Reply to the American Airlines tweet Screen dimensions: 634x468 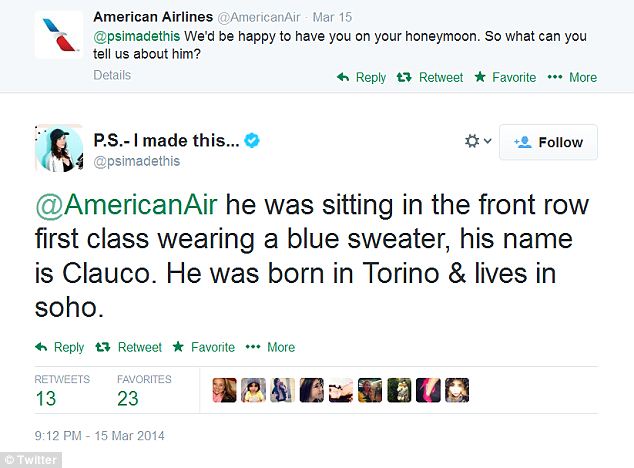click(361, 77)
